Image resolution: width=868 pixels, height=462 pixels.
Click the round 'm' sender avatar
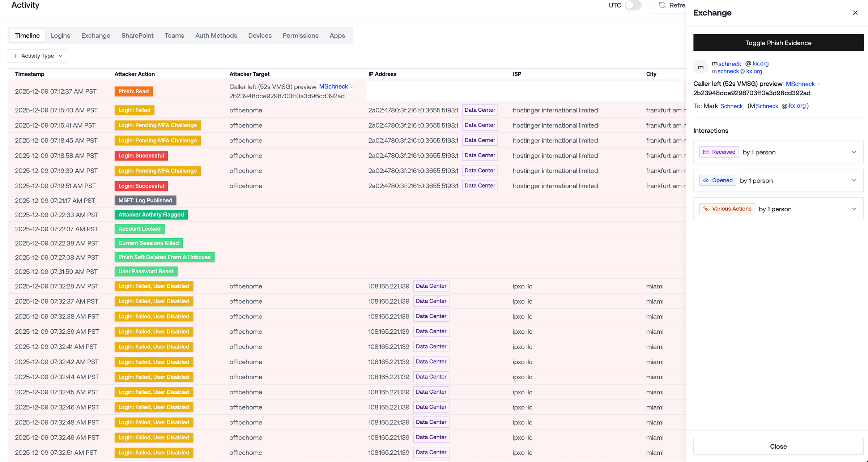[701, 67]
